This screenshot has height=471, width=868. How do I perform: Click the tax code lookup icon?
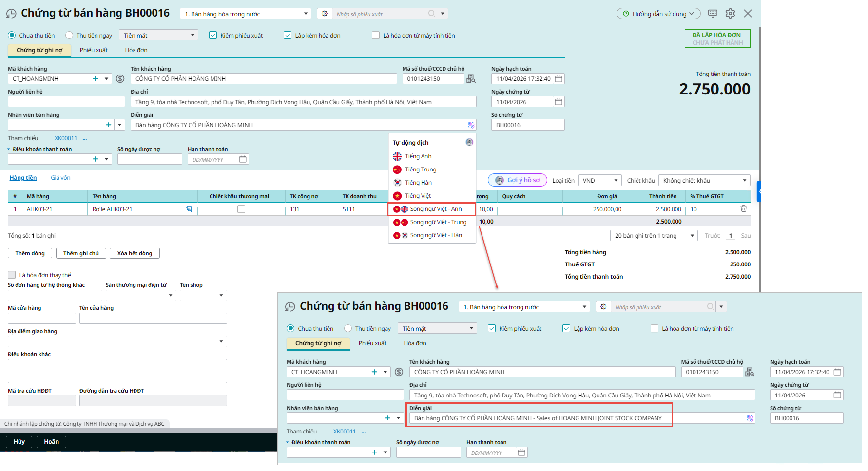click(471, 79)
